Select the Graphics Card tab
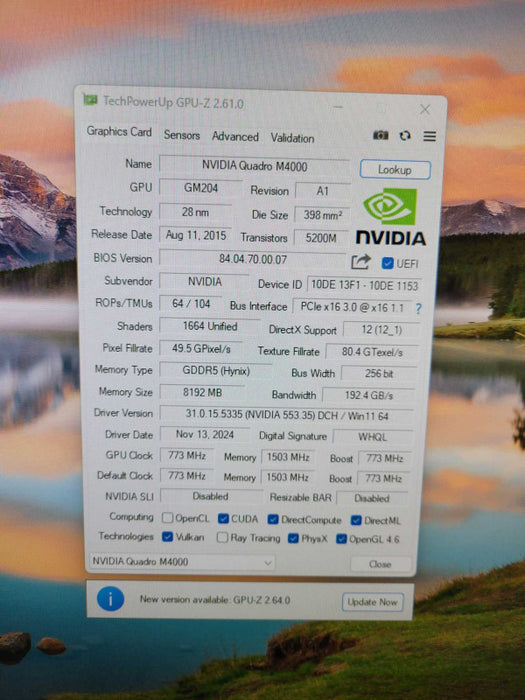The width and height of the screenshot is (525, 700). pos(119,132)
